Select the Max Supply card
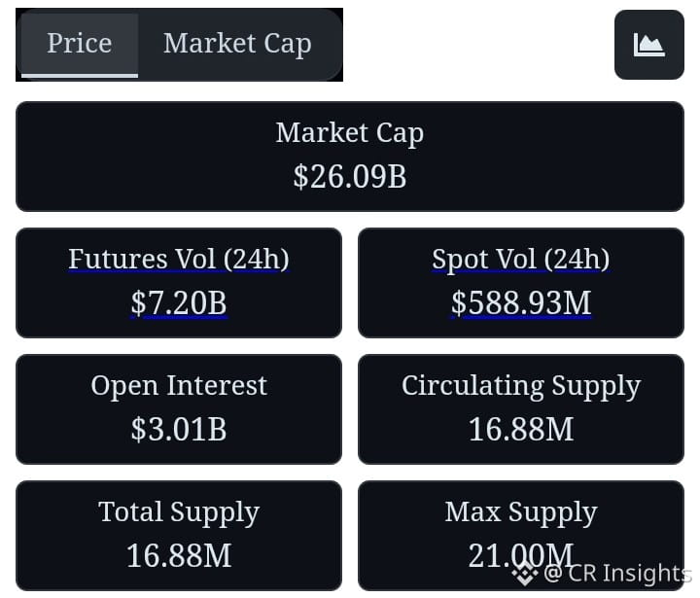Viewport: 700px width, 598px height. click(521, 536)
